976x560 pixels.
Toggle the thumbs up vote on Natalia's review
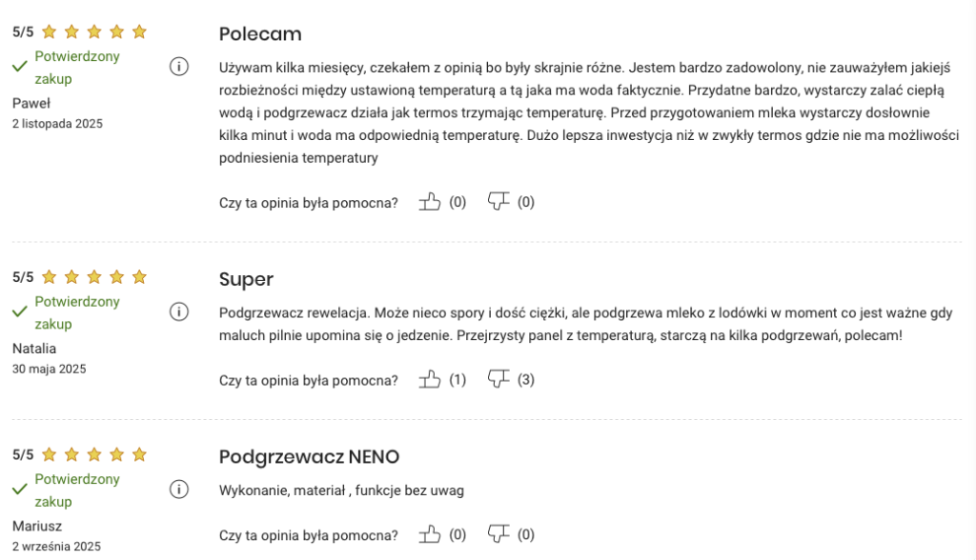pyautogui.click(x=431, y=379)
